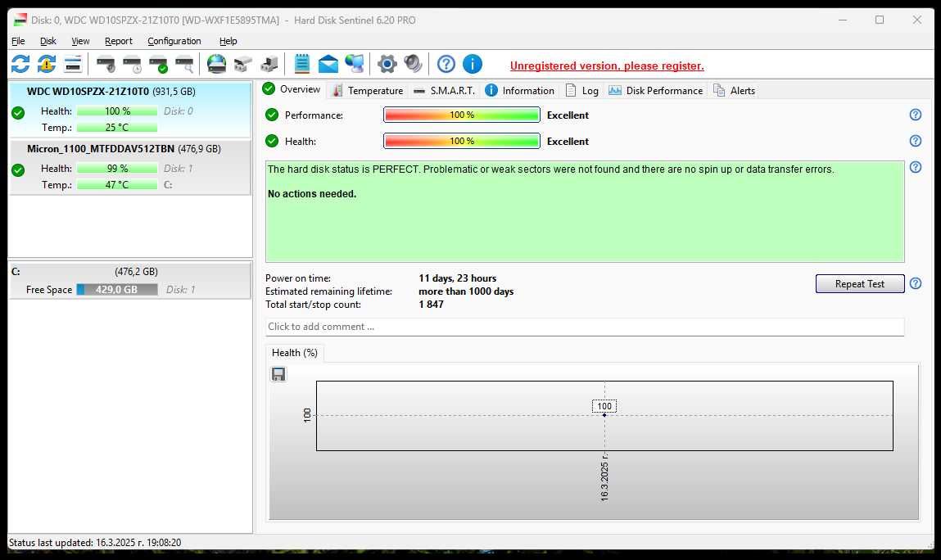Open the Alerts tab

pyautogui.click(x=734, y=91)
